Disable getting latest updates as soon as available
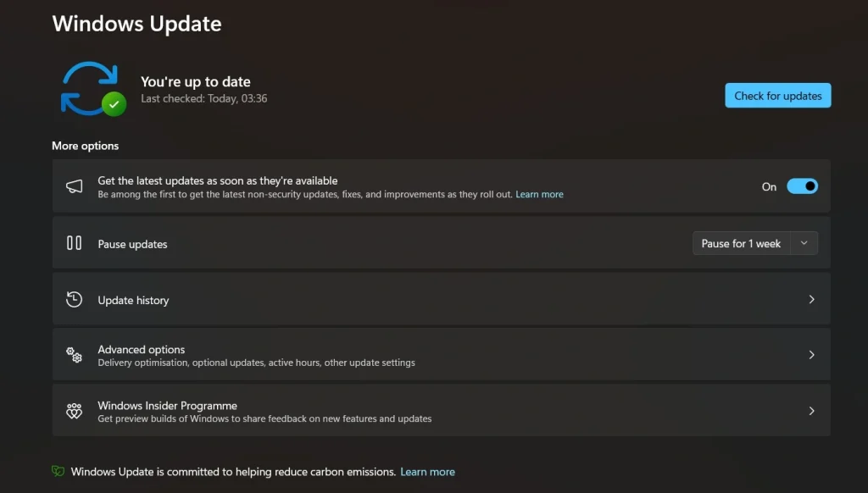The width and height of the screenshot is (868, 493). pos(802,186)
